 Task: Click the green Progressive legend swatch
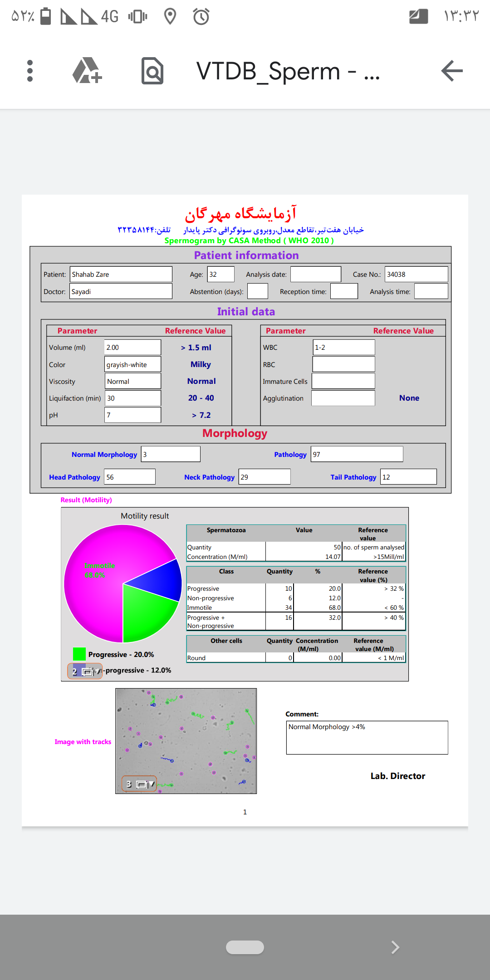pyautogui.click(x=79, y=654)
